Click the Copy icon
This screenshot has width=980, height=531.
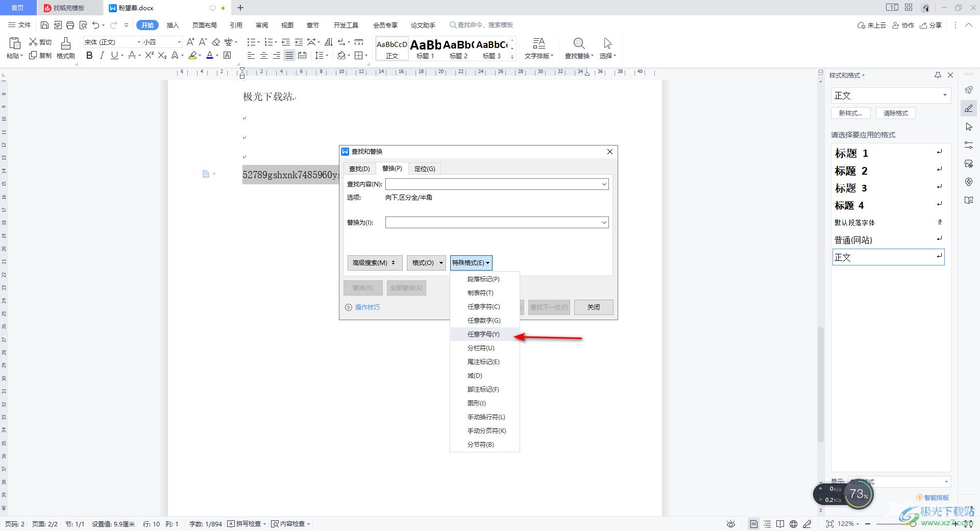coord(33,55)
